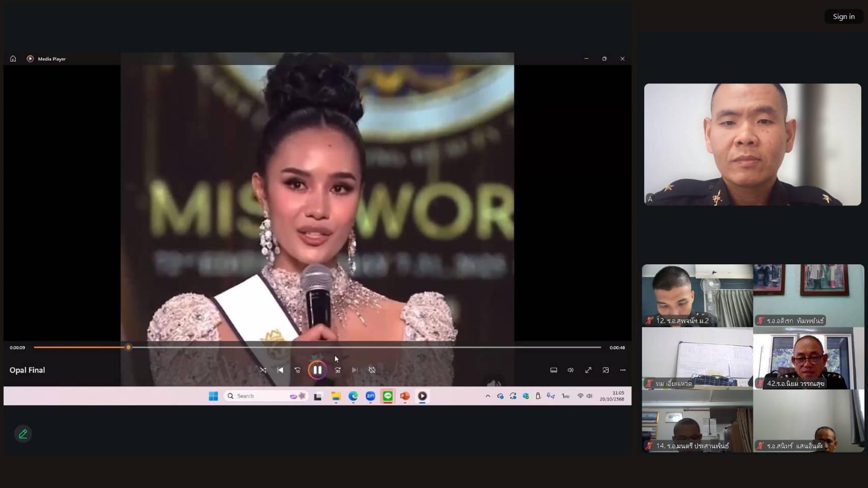Go to previous track
Viewport: 868px width, 488px height.
(280, 370)
